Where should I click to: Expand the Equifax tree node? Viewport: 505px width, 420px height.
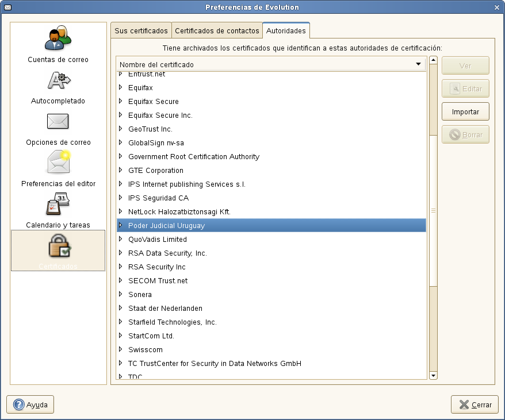[120, 87]
